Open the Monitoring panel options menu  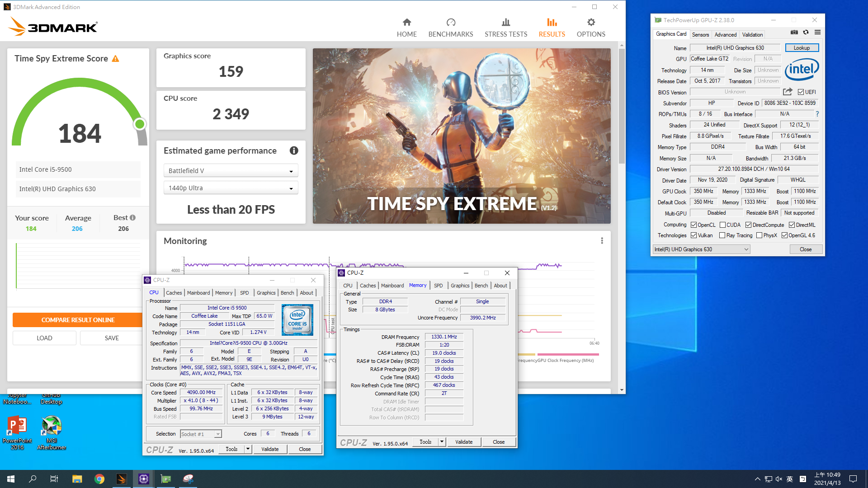pyautogui.click(x=602, y=241)
